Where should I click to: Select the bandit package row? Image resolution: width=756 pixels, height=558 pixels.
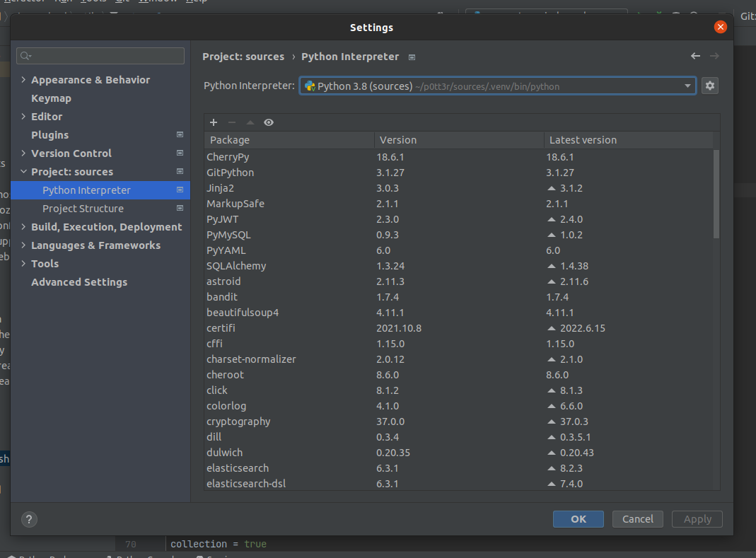pyautogui.click(x=458, y=297)
